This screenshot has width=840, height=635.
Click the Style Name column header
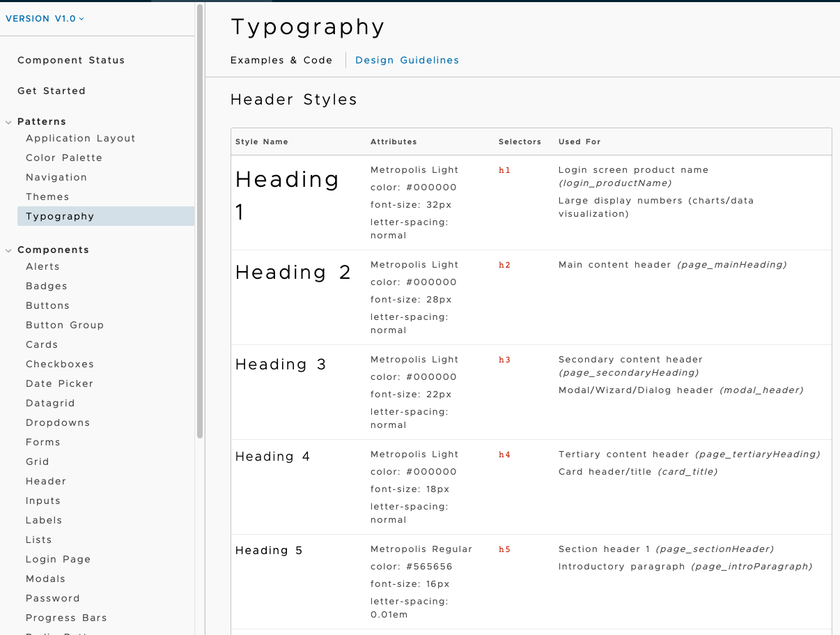pyautogui.click(x=262, y=142)
